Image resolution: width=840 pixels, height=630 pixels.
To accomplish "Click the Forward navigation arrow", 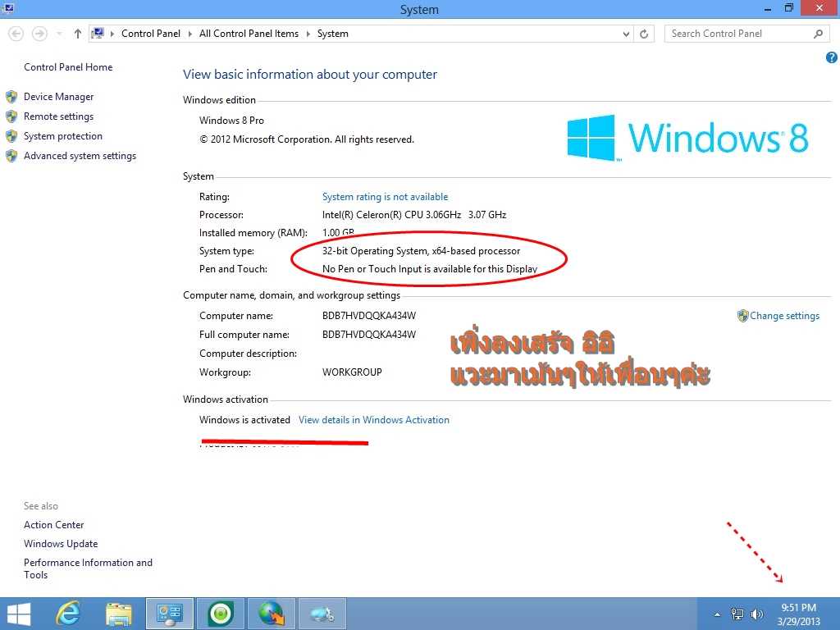I will click(x=39, y=34).
